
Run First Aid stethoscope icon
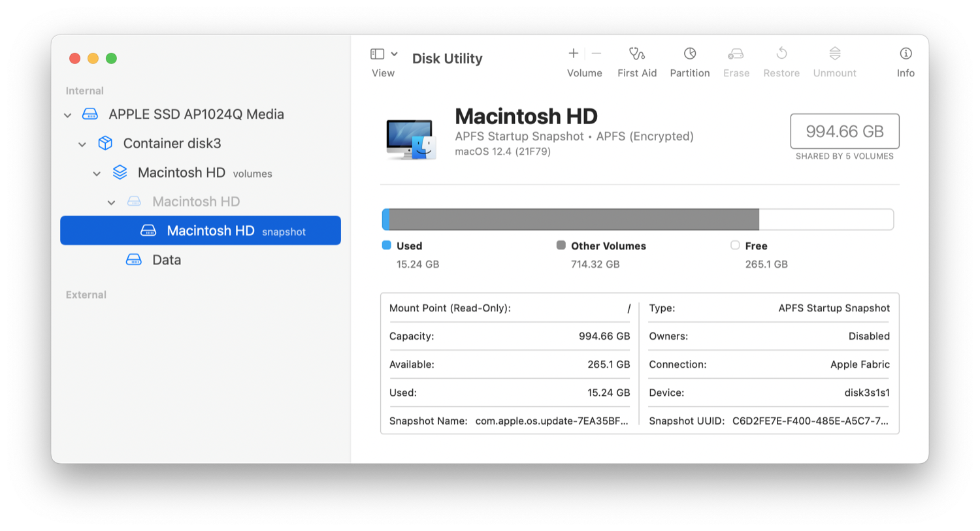click(637, 53)
